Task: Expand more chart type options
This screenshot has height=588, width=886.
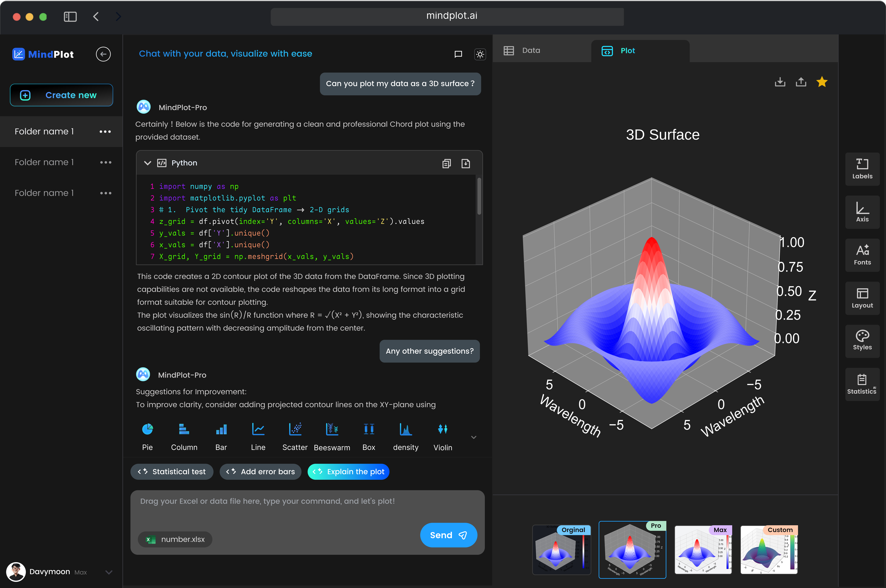Action: (x=473, y=437)
